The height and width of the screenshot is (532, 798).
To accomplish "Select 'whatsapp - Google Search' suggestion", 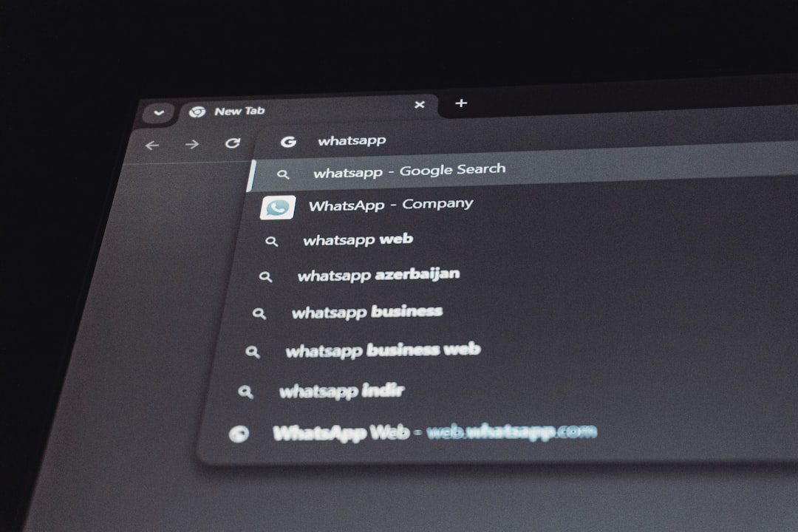I will tap(409, 171).
